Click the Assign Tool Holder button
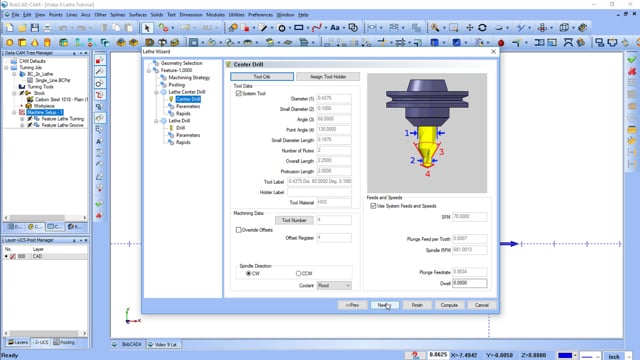Image resolution: width=640 pixels, height=360 pixels. click(x=328, y=77)
